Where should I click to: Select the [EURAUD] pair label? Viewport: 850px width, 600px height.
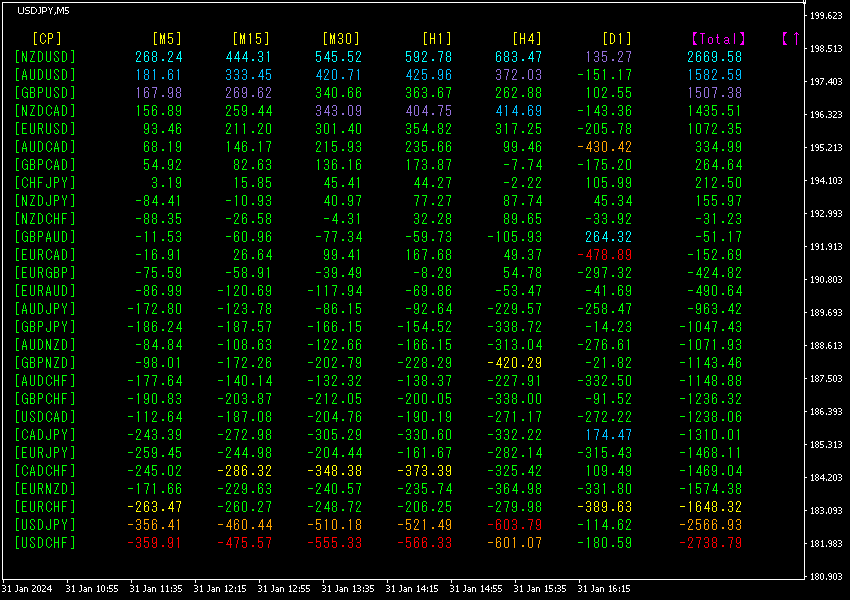tap(45, 291)
